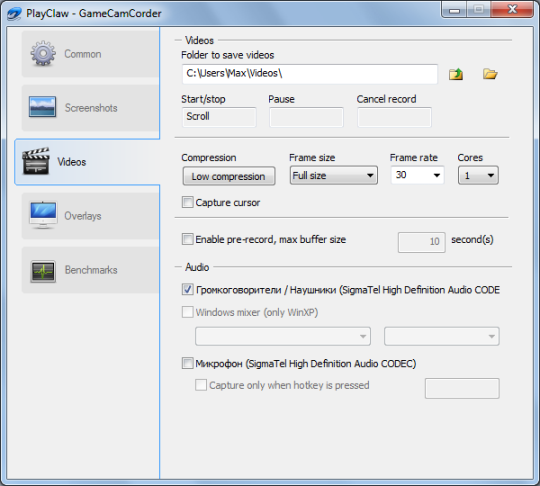540x486 pixels.
Task: Click the green arrow folder icon
Action: pyautogui.click(x=456, y=74)
